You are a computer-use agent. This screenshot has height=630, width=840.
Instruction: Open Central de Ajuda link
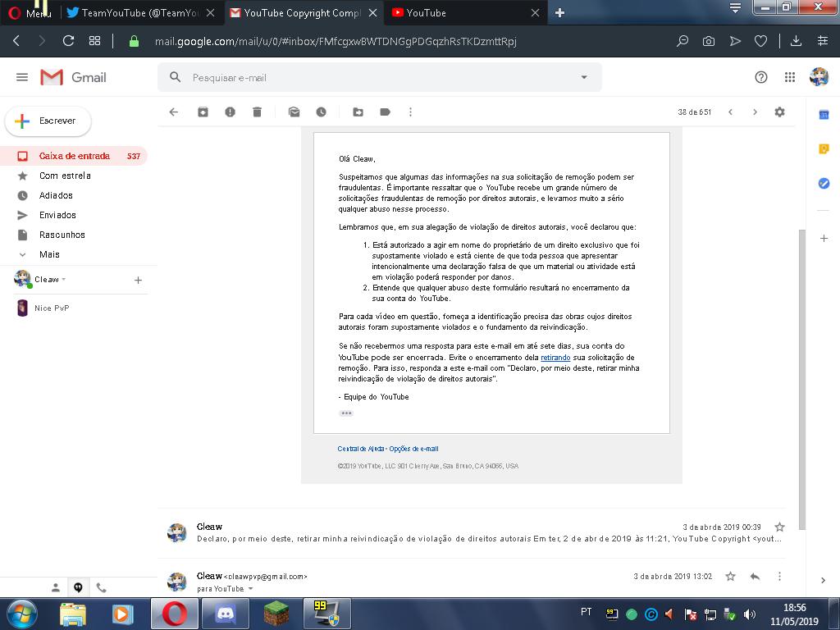pyautogui.click(x=361, y=449)
